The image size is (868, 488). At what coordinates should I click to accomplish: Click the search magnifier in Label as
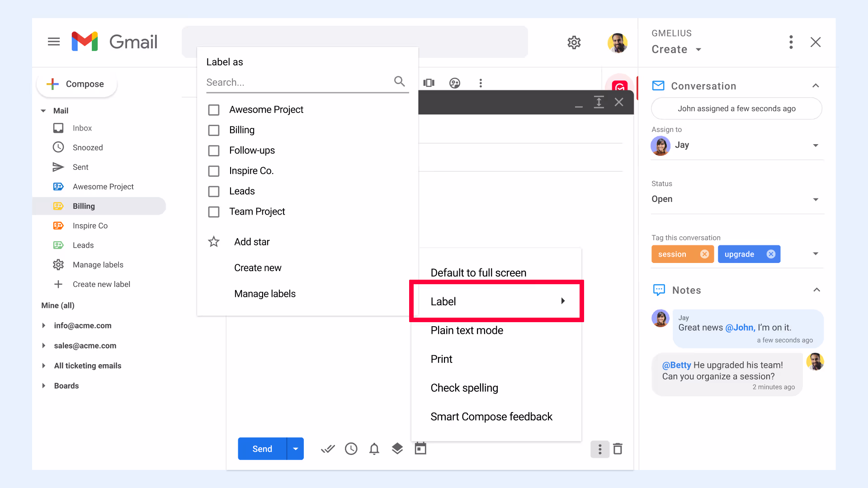pyautogui.click(x=399, y=81)
